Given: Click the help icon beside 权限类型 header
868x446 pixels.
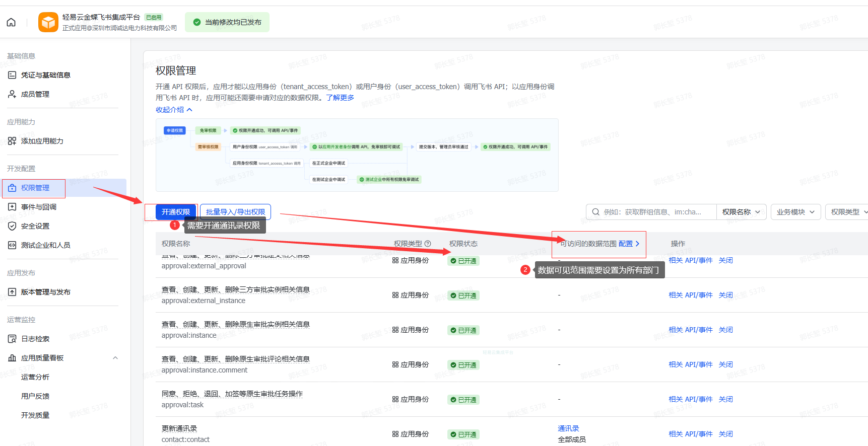Looking at the screenshot, I should tap(428, 244).
